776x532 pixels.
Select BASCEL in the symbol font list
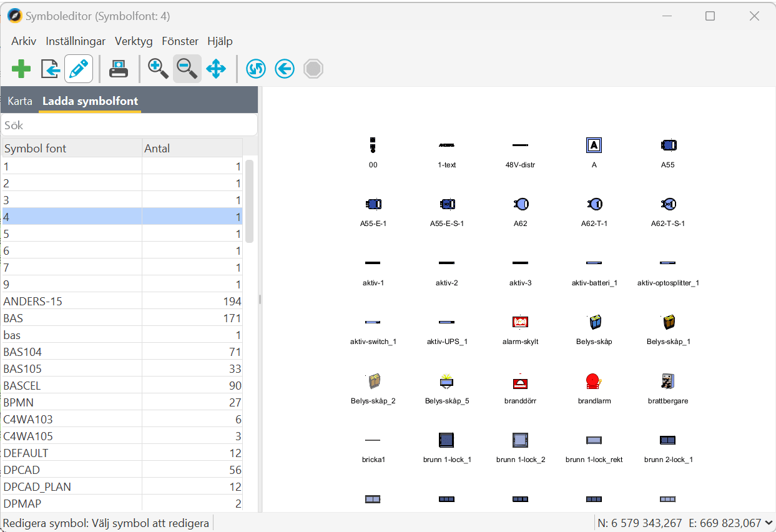(x=22, y=386)
